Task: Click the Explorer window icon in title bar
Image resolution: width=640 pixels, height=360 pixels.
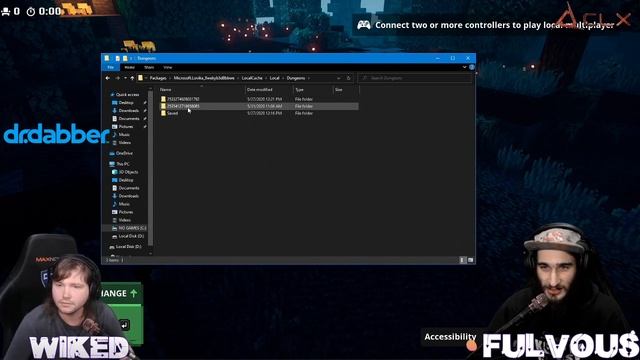Action: pos(107,58)
